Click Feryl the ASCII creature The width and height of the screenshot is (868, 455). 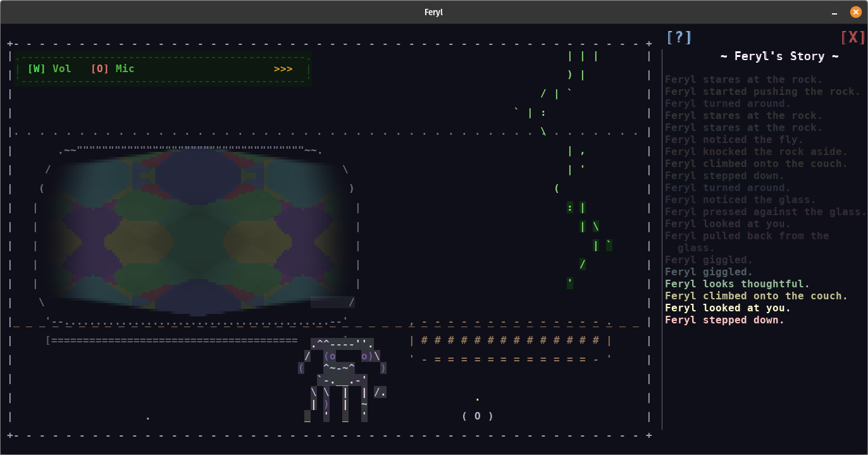[x=343, y=380]
